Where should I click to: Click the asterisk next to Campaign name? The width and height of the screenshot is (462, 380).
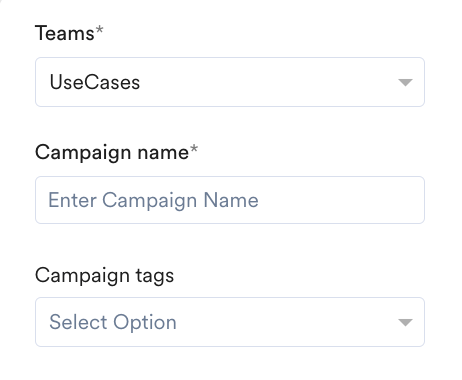194,149
